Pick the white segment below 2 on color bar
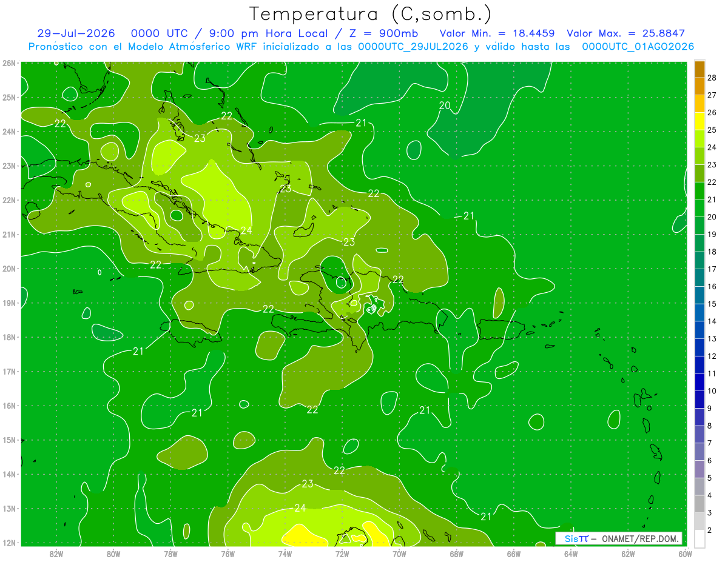This screenshot has width=728, height=562. (x=699, y=538)
